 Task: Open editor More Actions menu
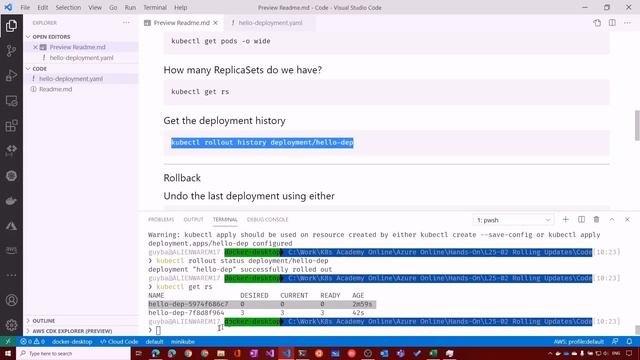[x=627, y=23]
